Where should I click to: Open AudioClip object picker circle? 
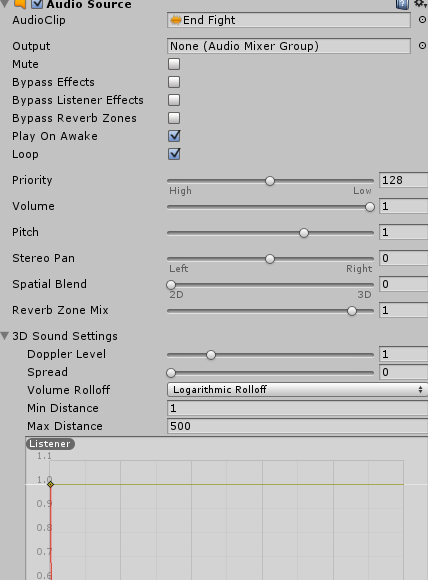click(x=422, y=20)
